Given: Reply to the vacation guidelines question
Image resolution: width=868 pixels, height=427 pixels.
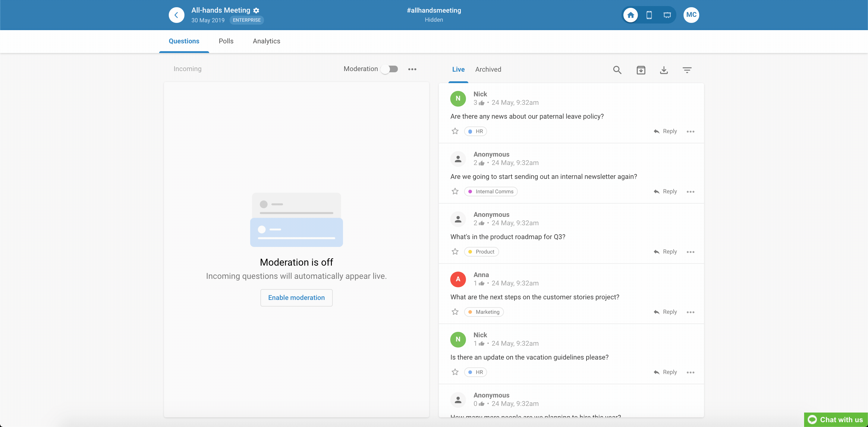Looking at the screenshot, I should pos(665,372).
